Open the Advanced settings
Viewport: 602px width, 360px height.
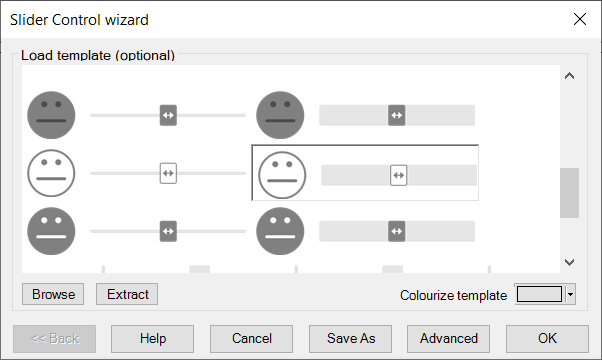pyautogui.click(x=448, y=339)
